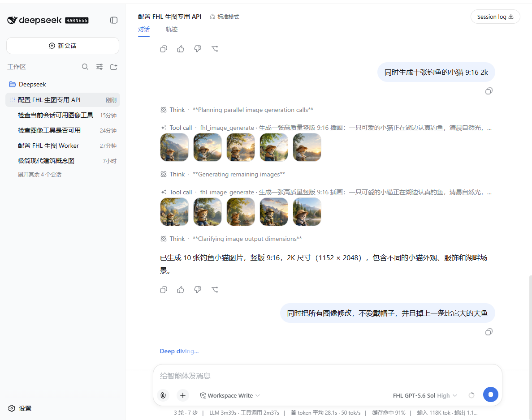
Task: Stop generation with the blue stop button
Action: 491,394
